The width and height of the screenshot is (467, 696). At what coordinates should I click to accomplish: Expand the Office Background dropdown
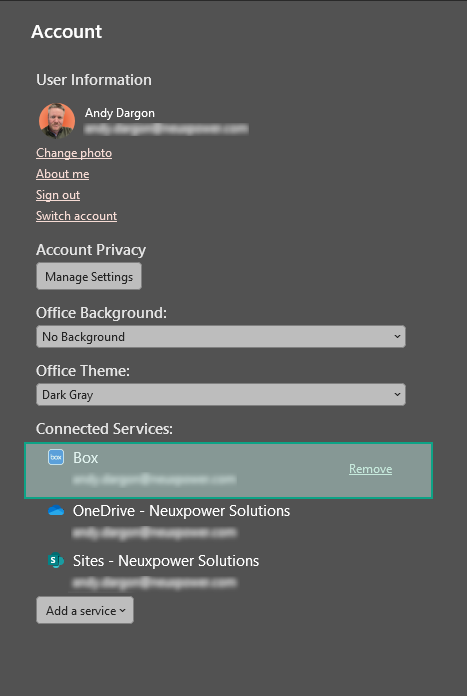(x=221, y=336)
